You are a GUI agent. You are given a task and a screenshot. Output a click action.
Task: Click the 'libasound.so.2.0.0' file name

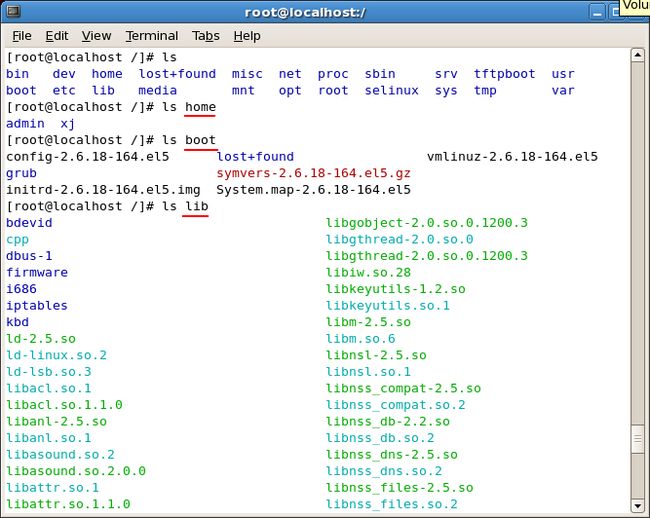(76, 472)
